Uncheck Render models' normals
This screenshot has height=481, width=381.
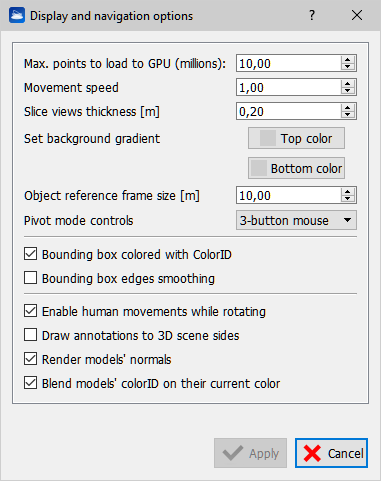point(30,359)
